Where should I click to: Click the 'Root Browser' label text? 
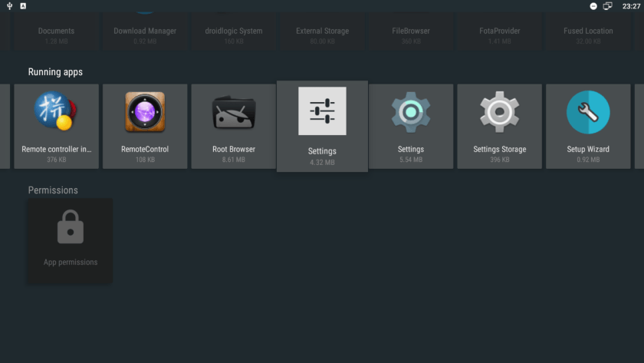pos(234,149)
